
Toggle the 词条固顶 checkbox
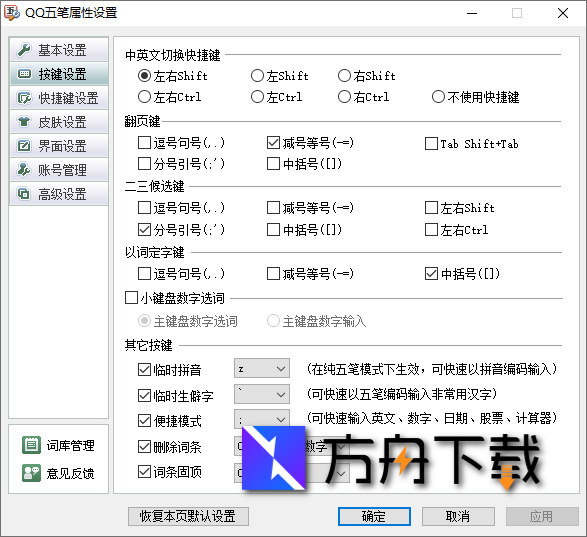[x=144, y=471]
